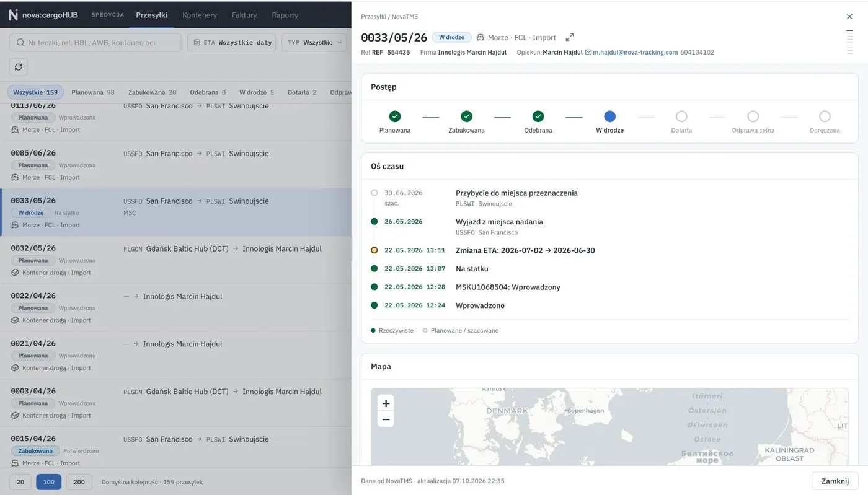Click the Zamknij button

835,481
